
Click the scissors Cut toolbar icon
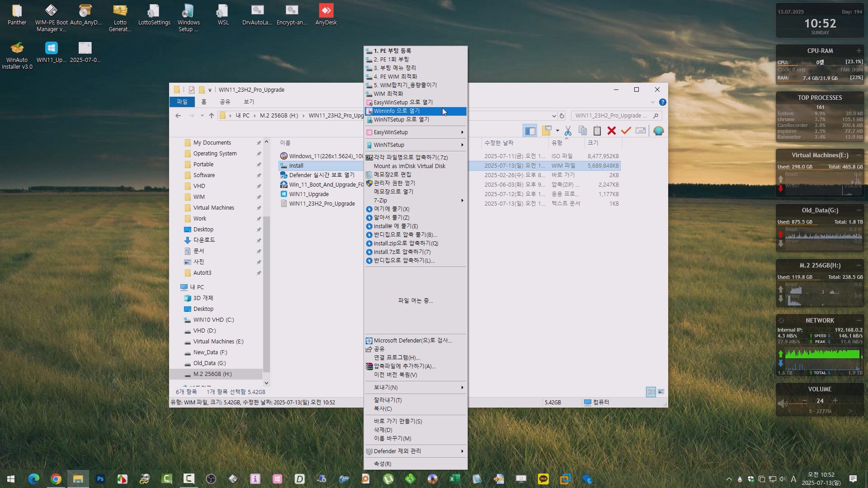coord(568,131)
